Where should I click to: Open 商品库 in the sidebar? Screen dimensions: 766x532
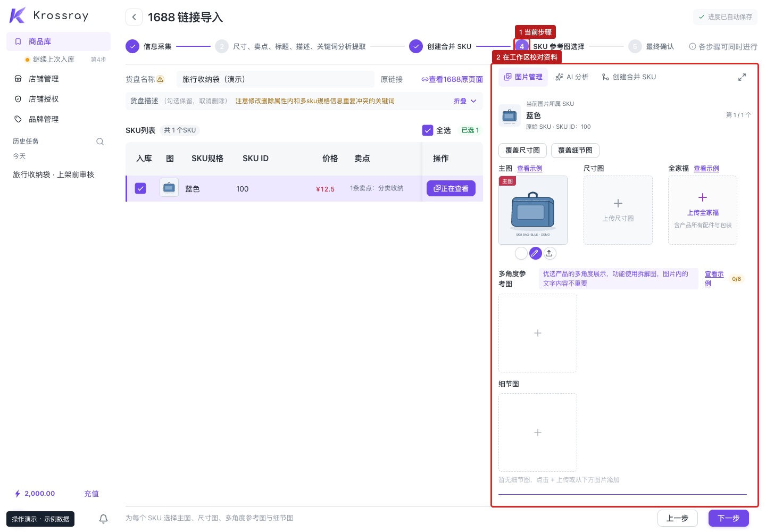59,41
